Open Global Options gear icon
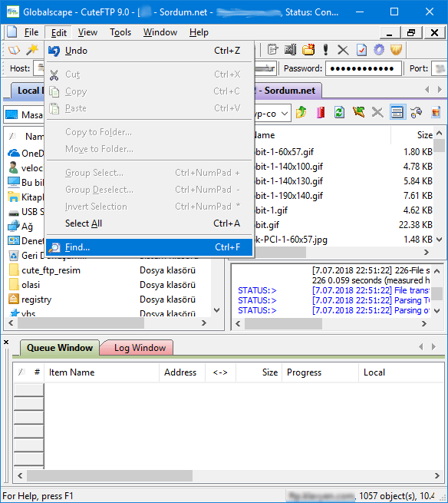 379,50
